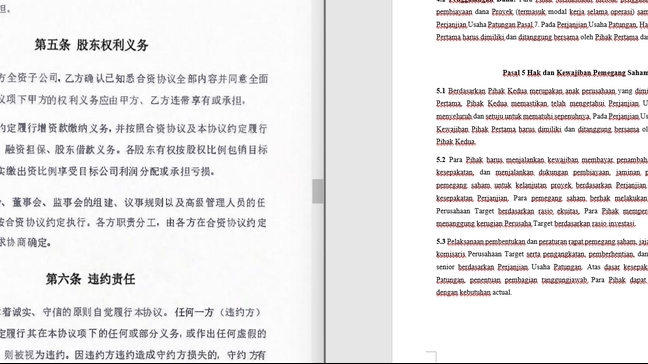Click paragraph number "5.1" in the Indonesian document
Viewport: 648px width, 364px height.
[441, 90]
